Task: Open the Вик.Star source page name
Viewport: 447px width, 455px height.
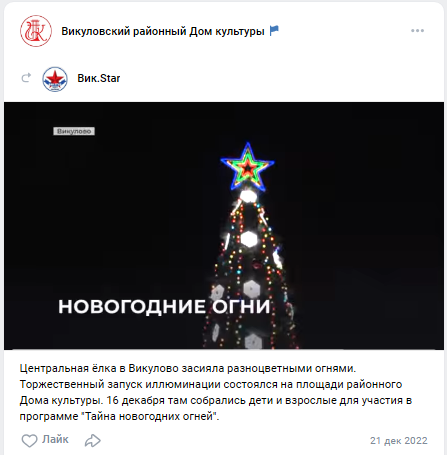Action: 99,78
